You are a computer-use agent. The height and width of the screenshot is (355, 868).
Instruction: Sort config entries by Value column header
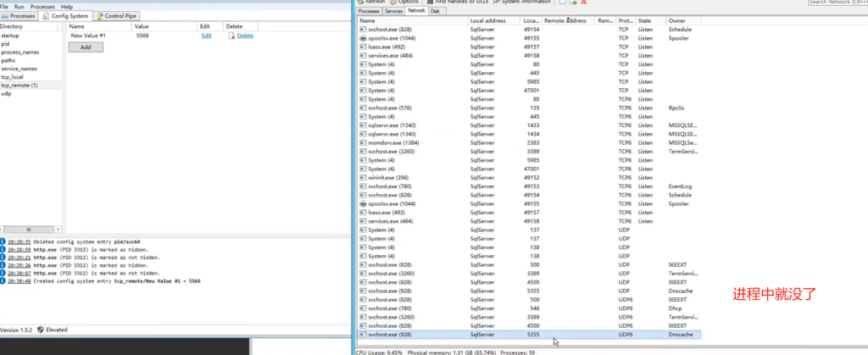(x=165, y=26)
